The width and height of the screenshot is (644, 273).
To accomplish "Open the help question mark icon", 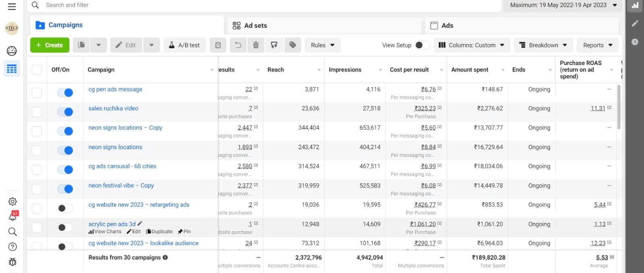I will coord(12,247).
